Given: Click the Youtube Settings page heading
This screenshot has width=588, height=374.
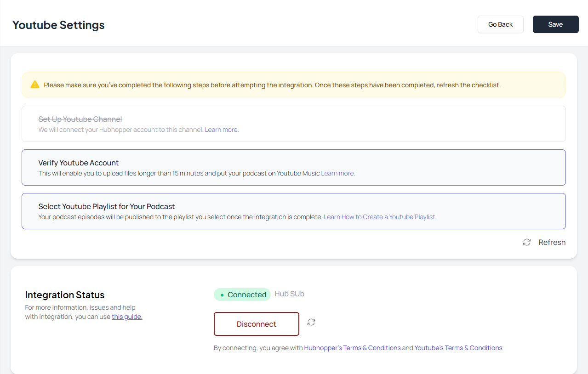Looking at the screenshot, I should pyautogui.click(x=58, y=25).
